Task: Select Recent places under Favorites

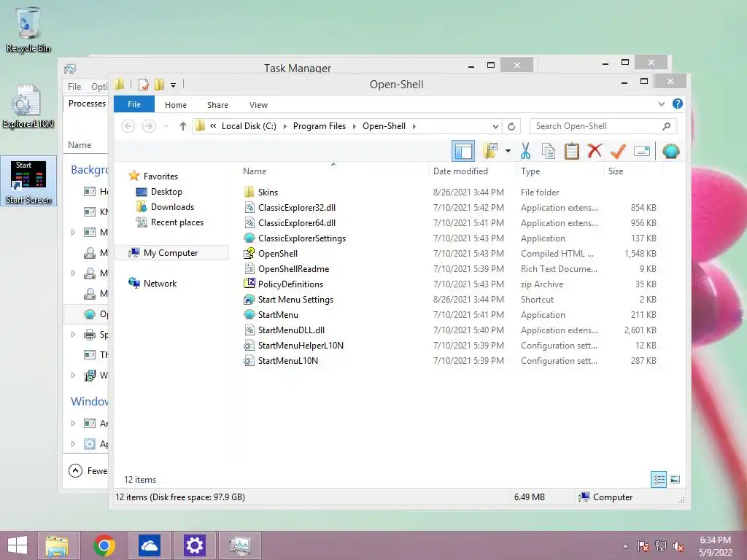Action: (177, 222)
